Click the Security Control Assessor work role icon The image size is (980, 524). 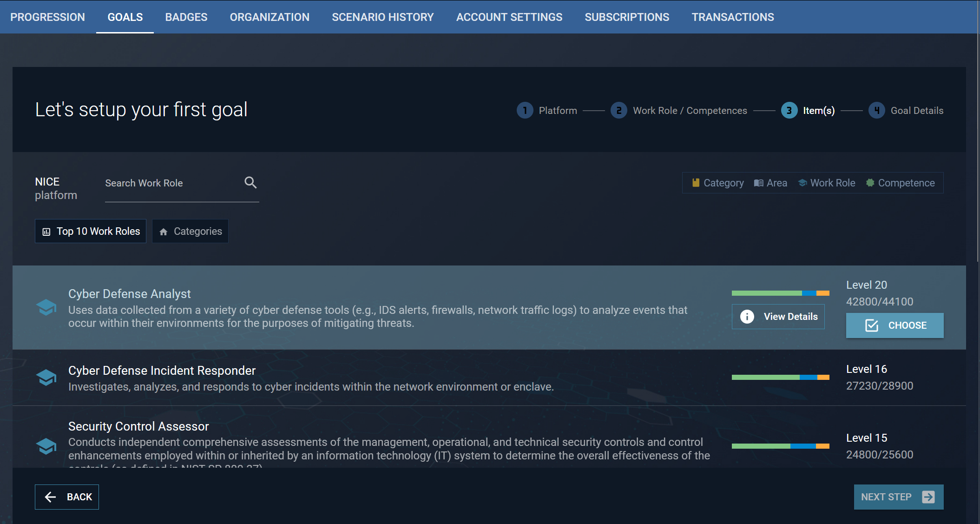click(x=46, y=445)
